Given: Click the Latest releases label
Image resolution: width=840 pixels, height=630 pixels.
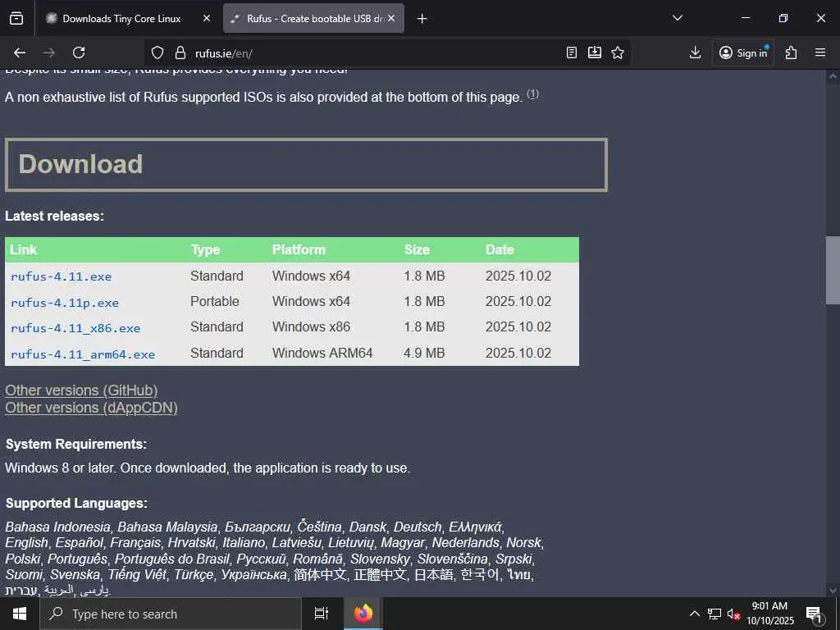Looking at the screenshot, I should (x=55, y=216).
